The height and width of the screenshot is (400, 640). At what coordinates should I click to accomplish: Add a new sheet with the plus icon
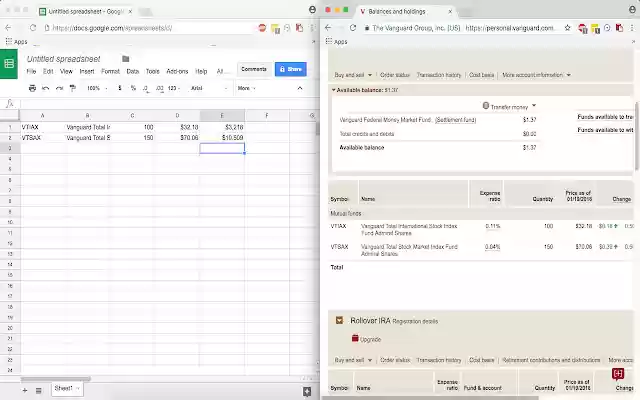click(24, 391)
